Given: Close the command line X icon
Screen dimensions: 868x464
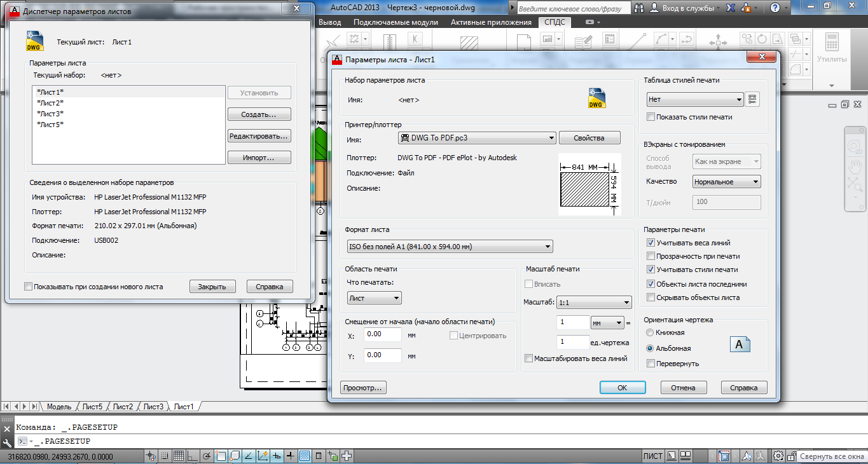Looking at the screenshot, I should 6,429.
